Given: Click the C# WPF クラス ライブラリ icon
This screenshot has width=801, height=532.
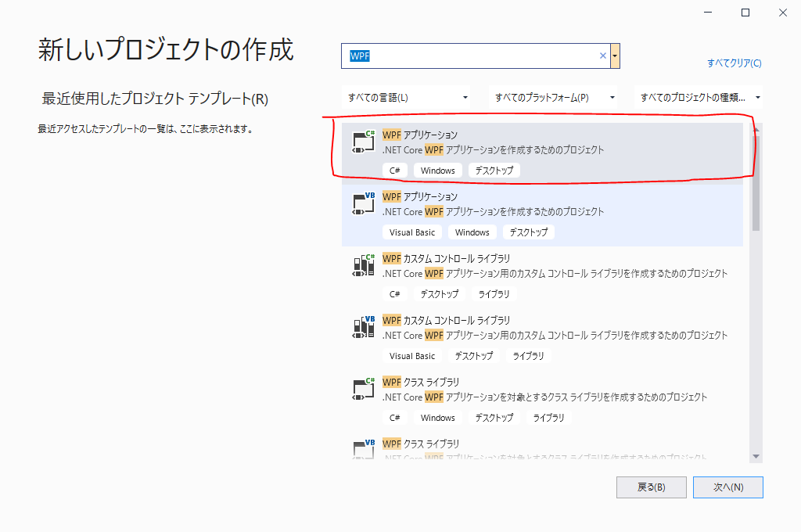Looking at the screenshot, I should coord(364,389).
